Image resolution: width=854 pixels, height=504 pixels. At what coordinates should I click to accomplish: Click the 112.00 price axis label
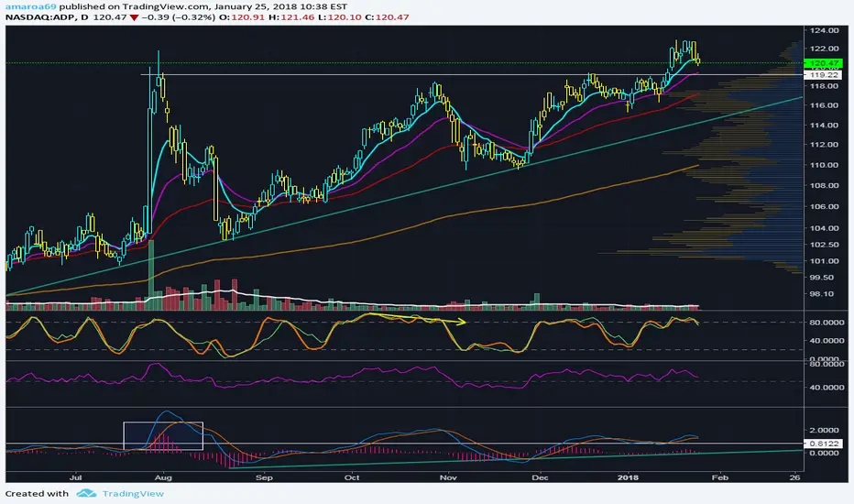pyautogui.click(x=824, y=145)
